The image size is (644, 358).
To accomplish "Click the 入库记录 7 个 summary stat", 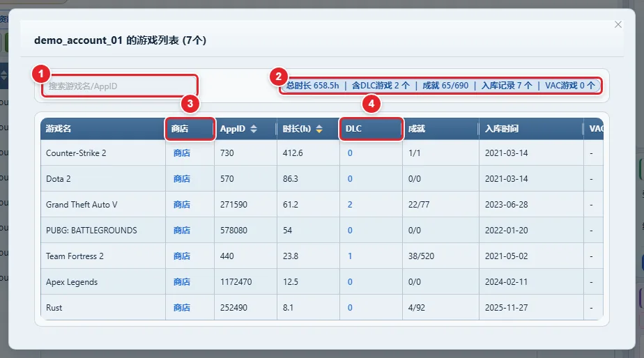I will [x=507, y=86].
